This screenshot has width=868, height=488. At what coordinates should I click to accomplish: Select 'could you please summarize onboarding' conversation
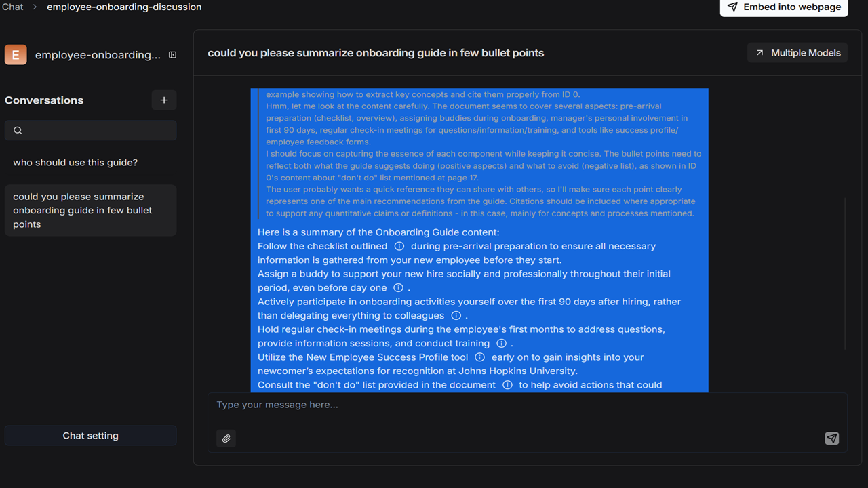91,210
